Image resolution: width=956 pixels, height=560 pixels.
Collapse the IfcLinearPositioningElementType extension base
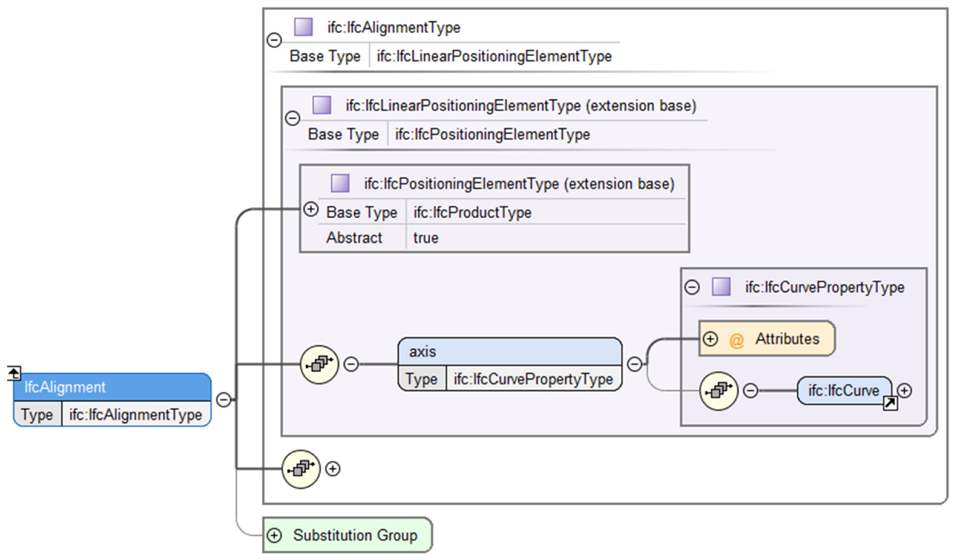(x=292, y=118)
